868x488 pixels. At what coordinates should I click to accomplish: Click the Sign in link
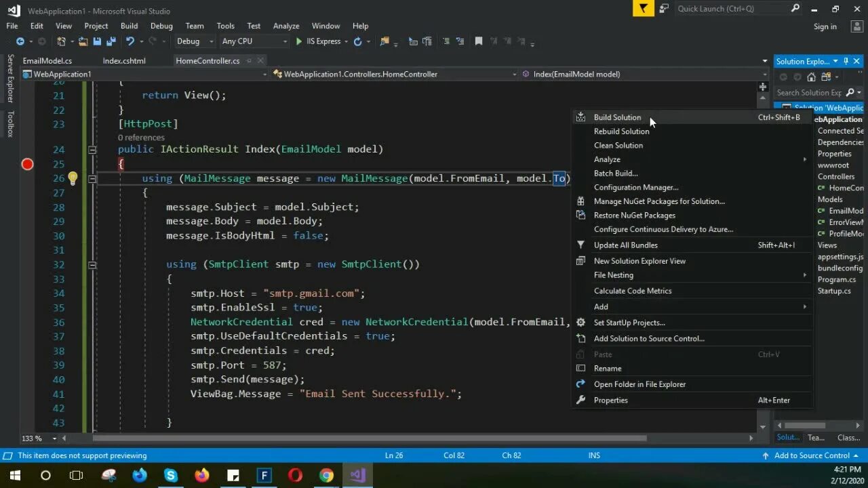pos(825,26)
